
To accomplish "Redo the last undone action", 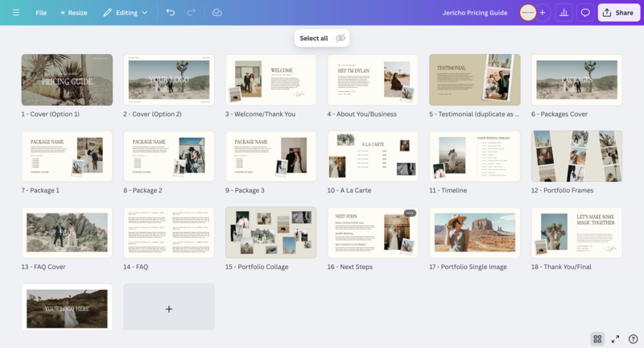I will [191, 13].
